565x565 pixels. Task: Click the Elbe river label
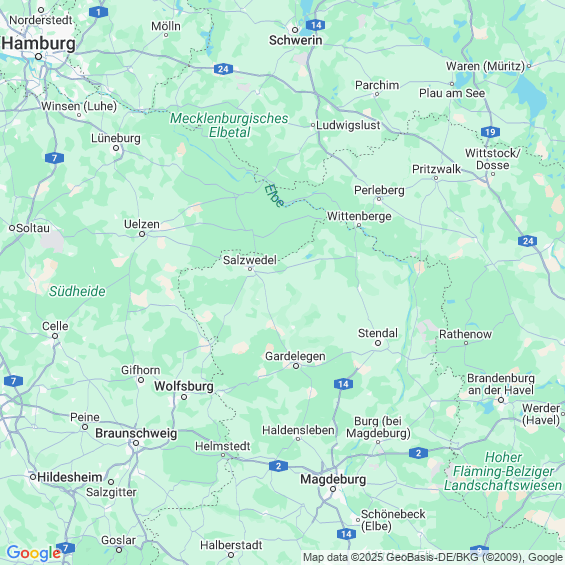tap(274, 196)
